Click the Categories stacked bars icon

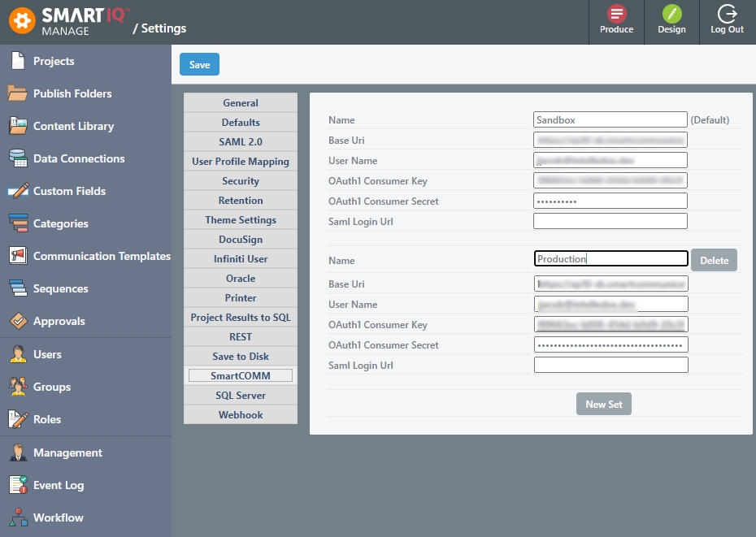pyautogui.click(x=19, y=223)
